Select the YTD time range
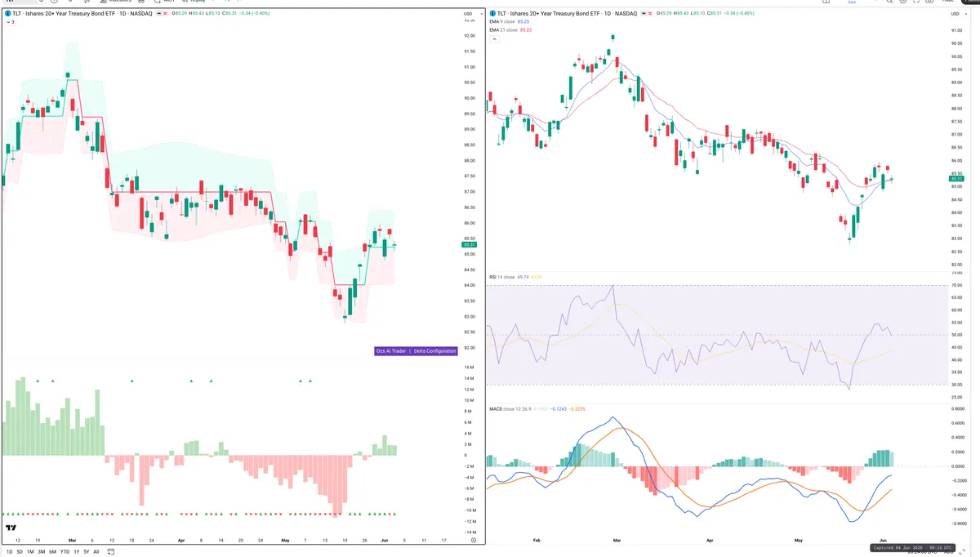This screenshot has height=557, width=980. (x=65, y=552)
